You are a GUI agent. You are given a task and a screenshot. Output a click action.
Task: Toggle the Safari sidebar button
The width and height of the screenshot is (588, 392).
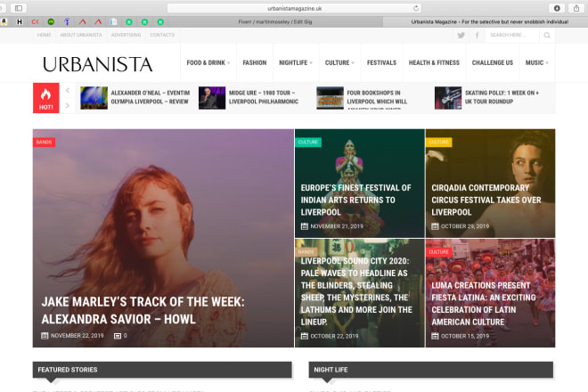click(19, 8)
